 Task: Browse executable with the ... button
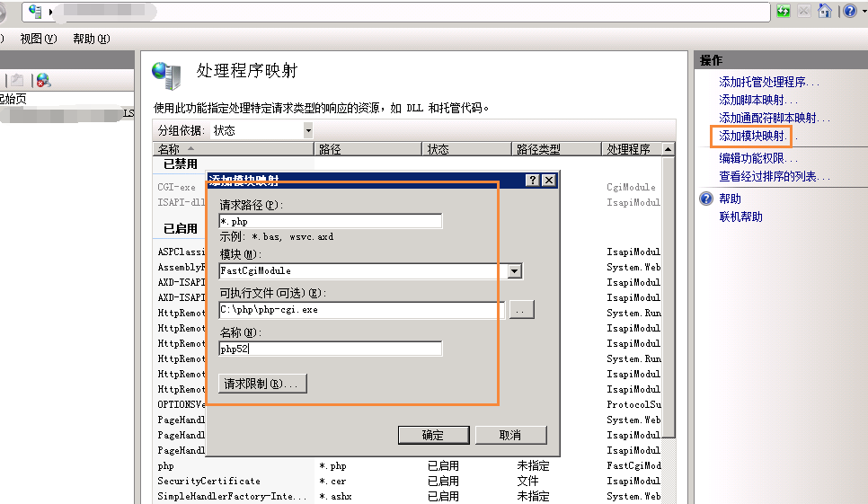522,310
